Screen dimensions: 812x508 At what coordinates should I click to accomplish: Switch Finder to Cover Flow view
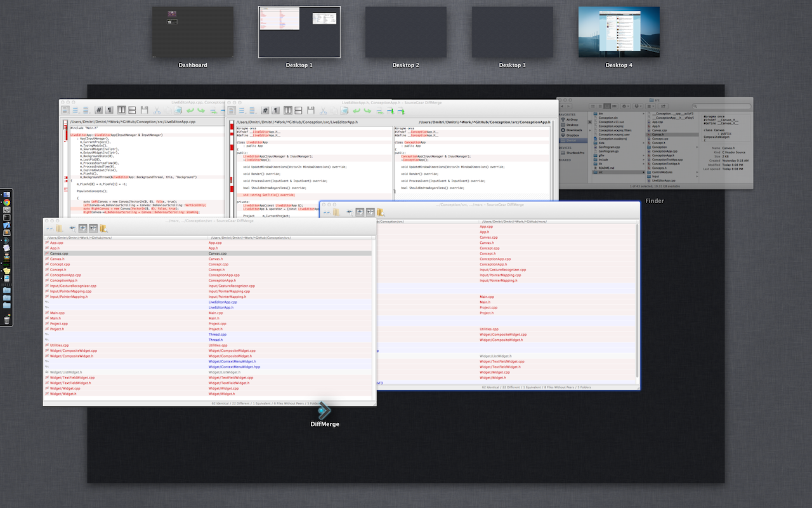pos(614,106)
